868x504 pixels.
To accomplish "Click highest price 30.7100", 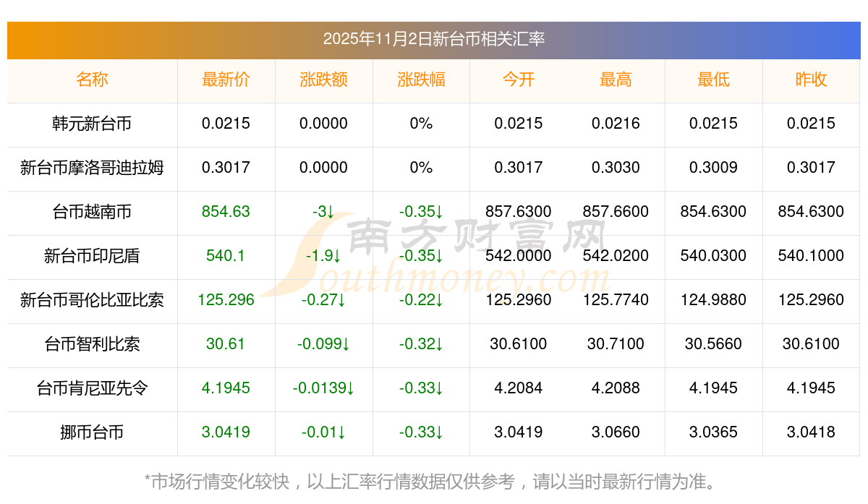I will click(616, 344).
